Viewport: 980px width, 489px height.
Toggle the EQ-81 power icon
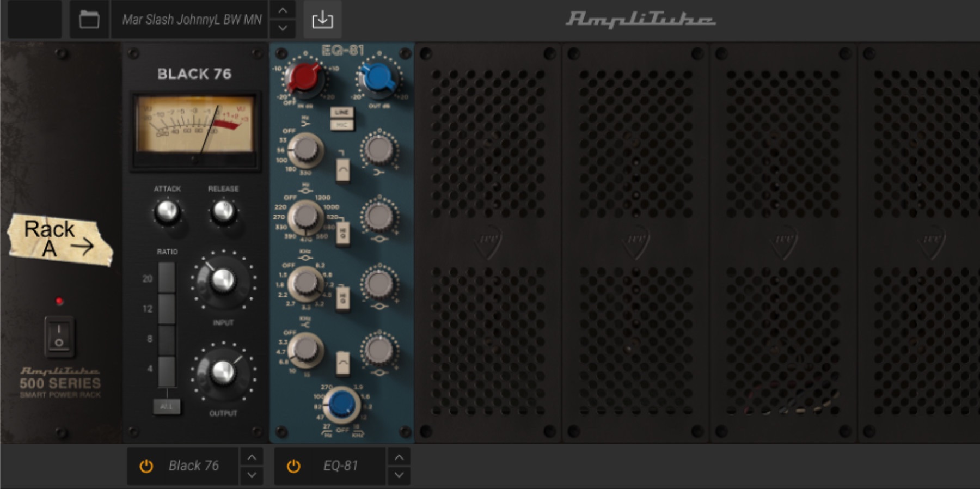[293, 466]
